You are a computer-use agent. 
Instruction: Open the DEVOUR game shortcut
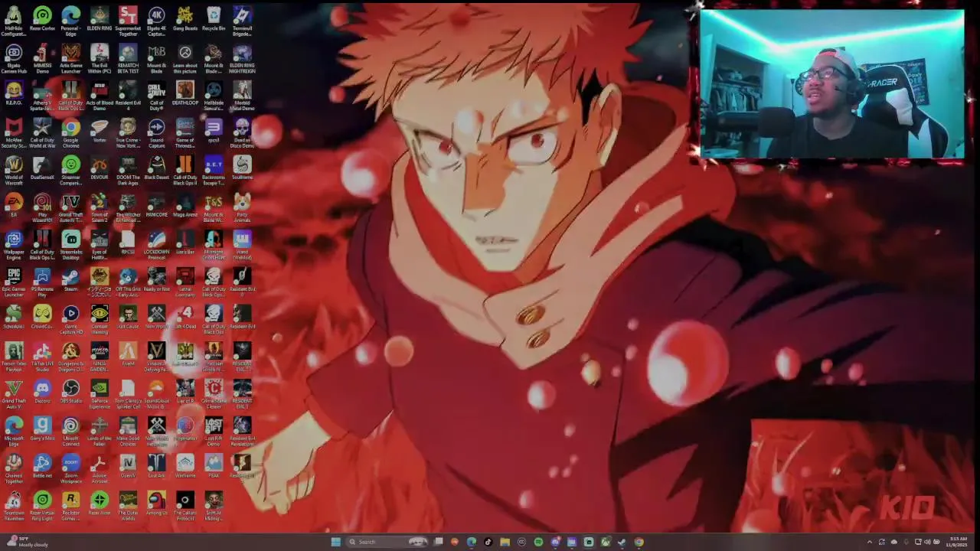[x=100, y=168]
